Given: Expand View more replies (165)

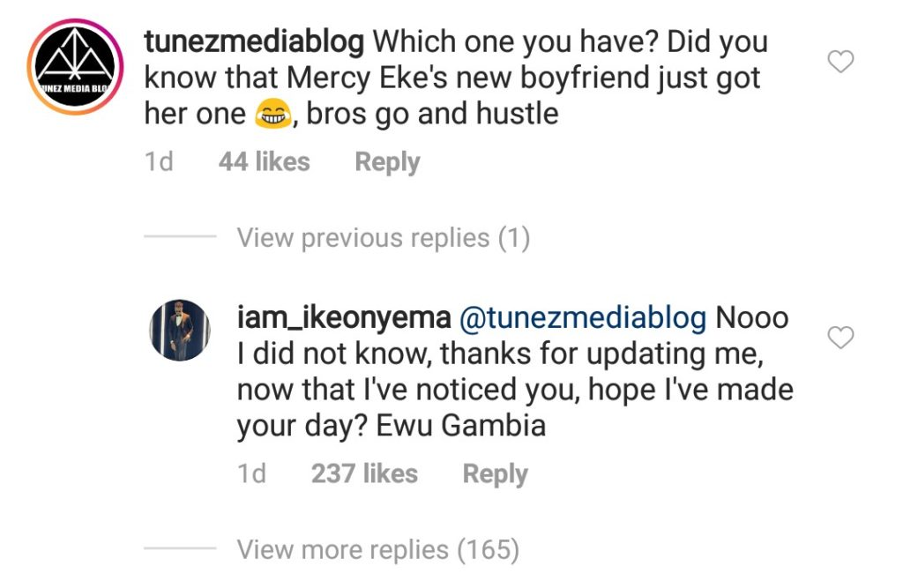Looking at the screenshot, I should point(377,550).
